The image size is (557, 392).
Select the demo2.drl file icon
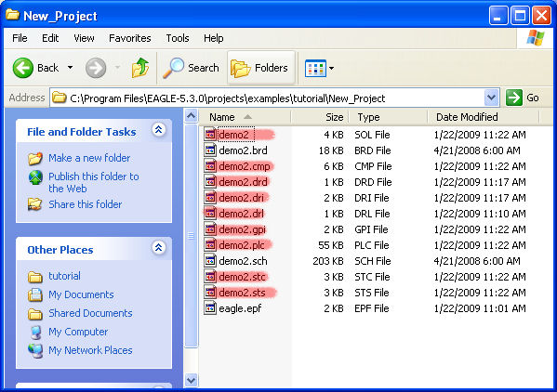tap(210, 214)
